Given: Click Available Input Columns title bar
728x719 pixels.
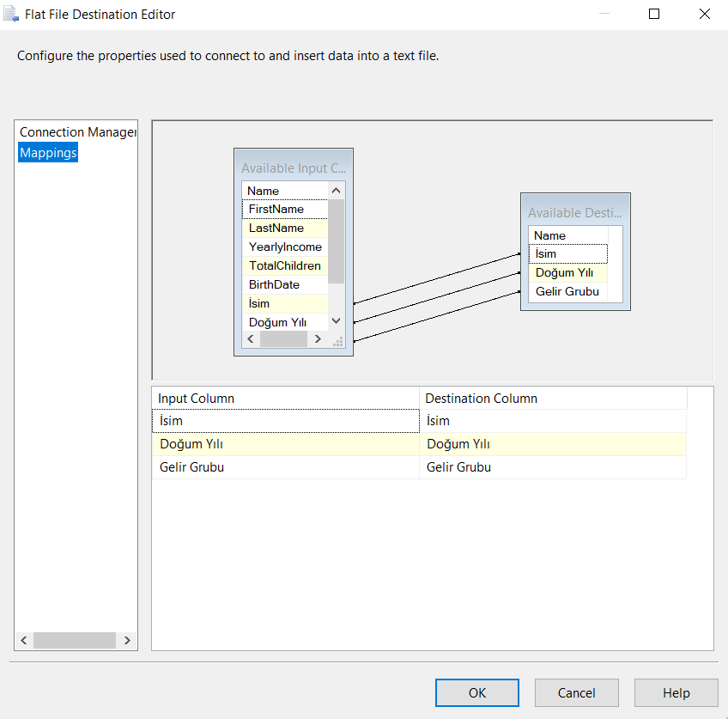Looking at the screenshot, I should tap(294, 168).
